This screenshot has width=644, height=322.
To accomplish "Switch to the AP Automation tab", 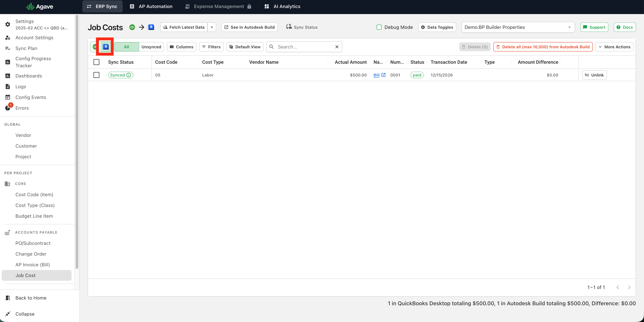I will coord(151,6).
